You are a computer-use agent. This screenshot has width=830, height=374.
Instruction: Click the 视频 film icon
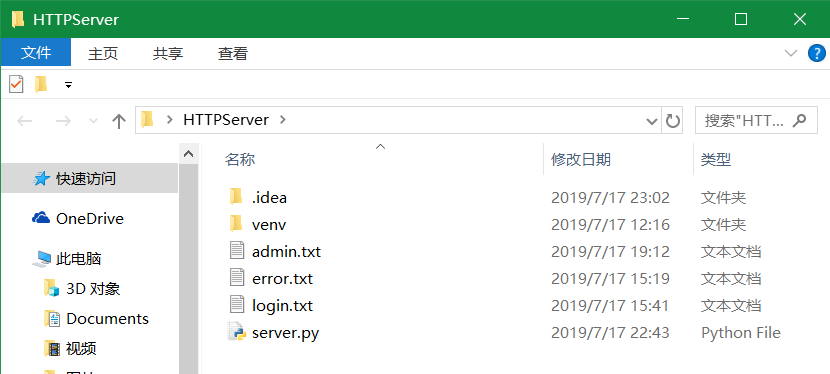[52, 349]
